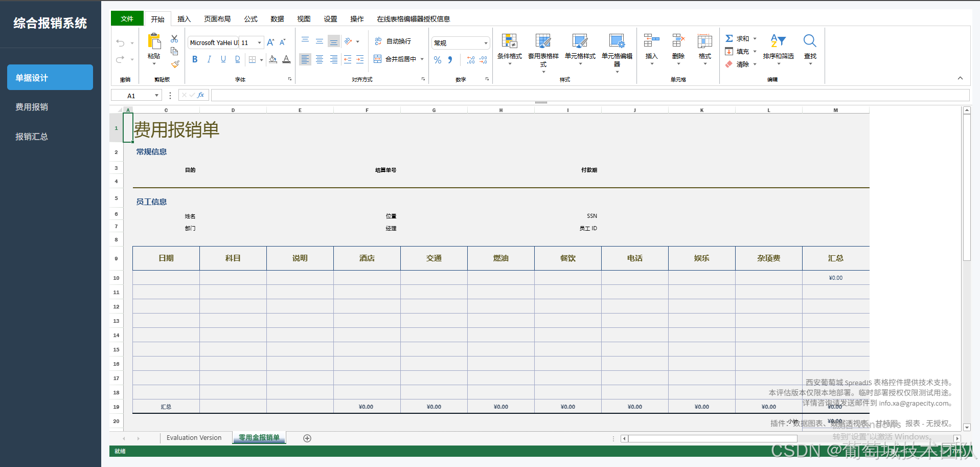This screenshot has width=980, height=467.
Task: Click the Undo arrow icon
Action: [x=120, y=43]
